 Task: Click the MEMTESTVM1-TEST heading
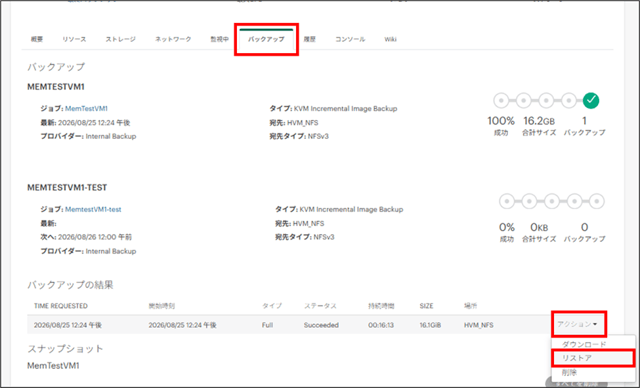(67, 188)
